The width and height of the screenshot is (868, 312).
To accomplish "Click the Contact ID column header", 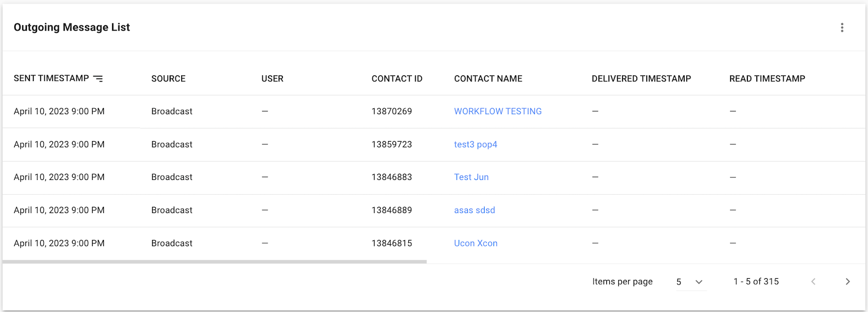I will point(397,79).
